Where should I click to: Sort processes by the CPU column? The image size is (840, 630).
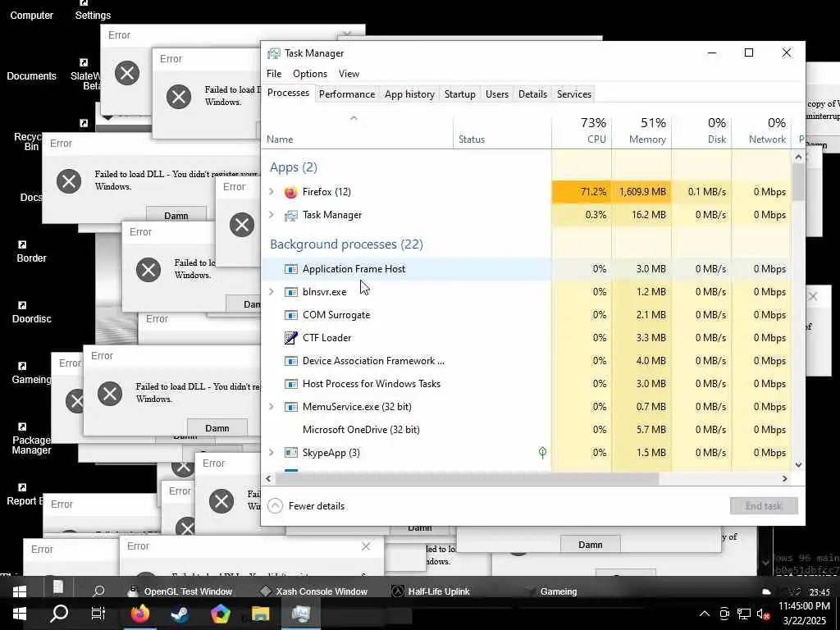pos(582,130)
